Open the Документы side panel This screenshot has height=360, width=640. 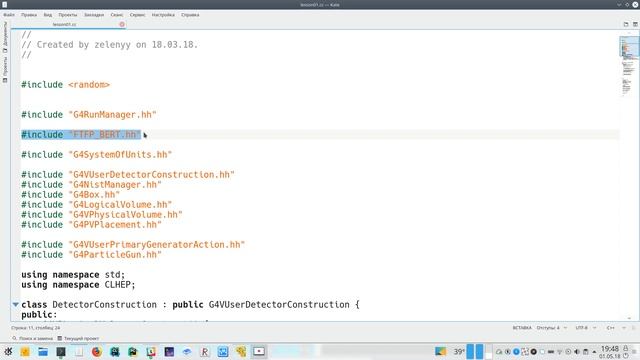point(5,37)
